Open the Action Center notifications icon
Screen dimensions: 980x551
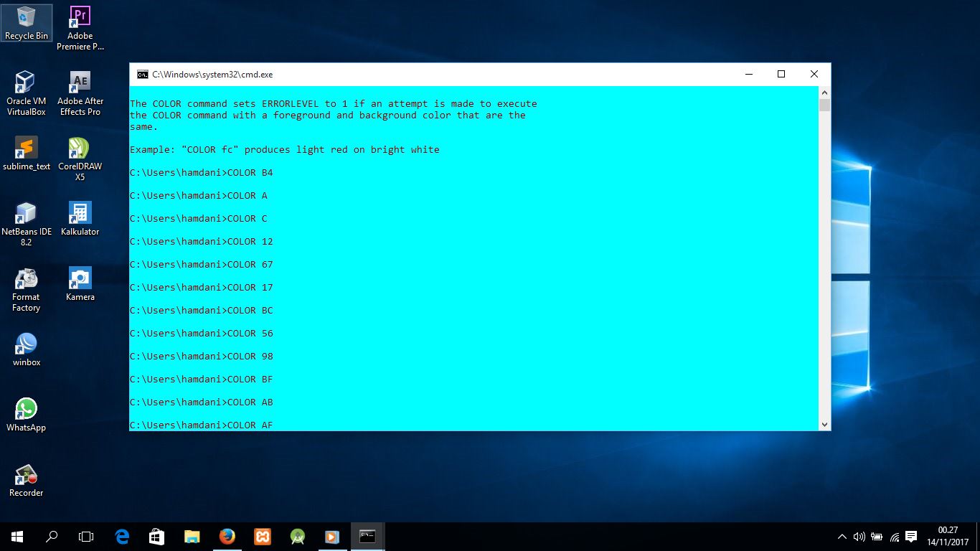(x=911, y=537)
